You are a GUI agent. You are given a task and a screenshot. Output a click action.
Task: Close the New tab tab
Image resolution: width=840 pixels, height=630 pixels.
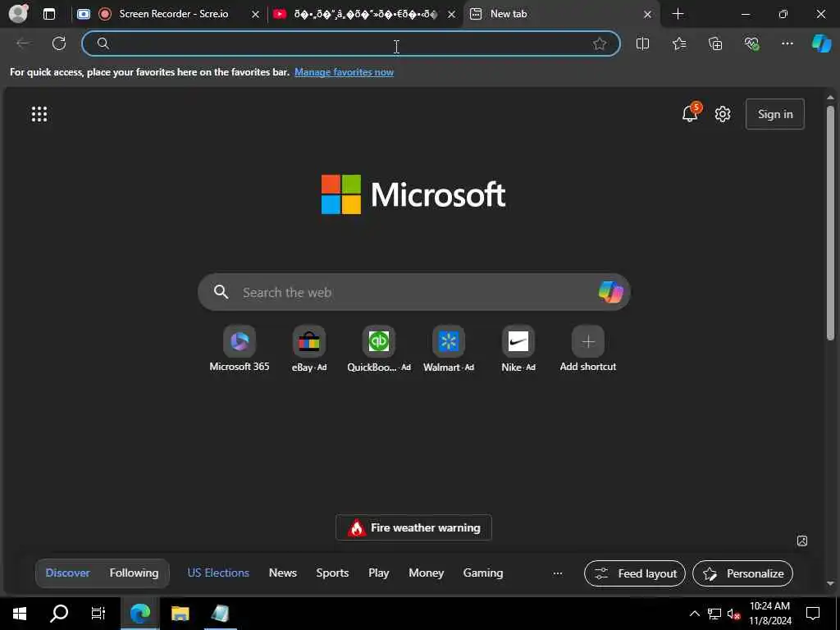point(647,15)
